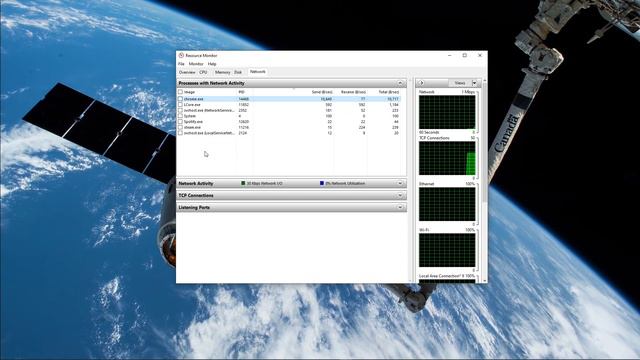Check the steam.exe process checkbox
The width and height of the screenshot is (640, 360).
coord(180,127)
